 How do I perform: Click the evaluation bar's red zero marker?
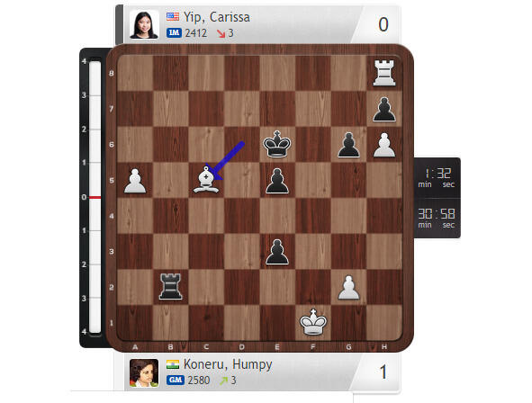point(95,197)
